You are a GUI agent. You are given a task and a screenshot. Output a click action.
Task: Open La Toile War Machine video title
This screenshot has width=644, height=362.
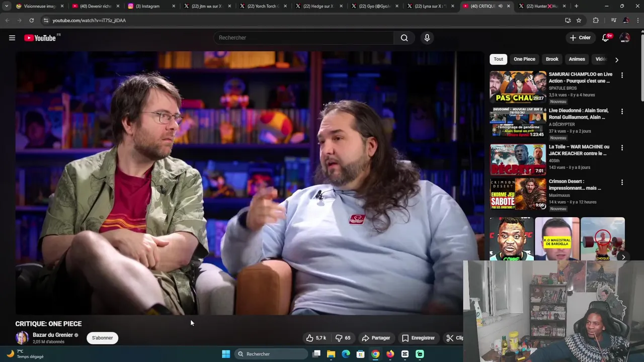point(580,150)
